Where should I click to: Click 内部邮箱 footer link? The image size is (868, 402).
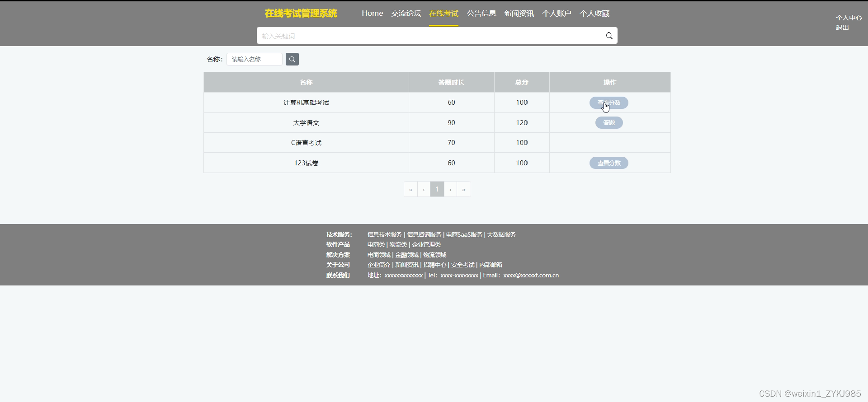[491, 265]
